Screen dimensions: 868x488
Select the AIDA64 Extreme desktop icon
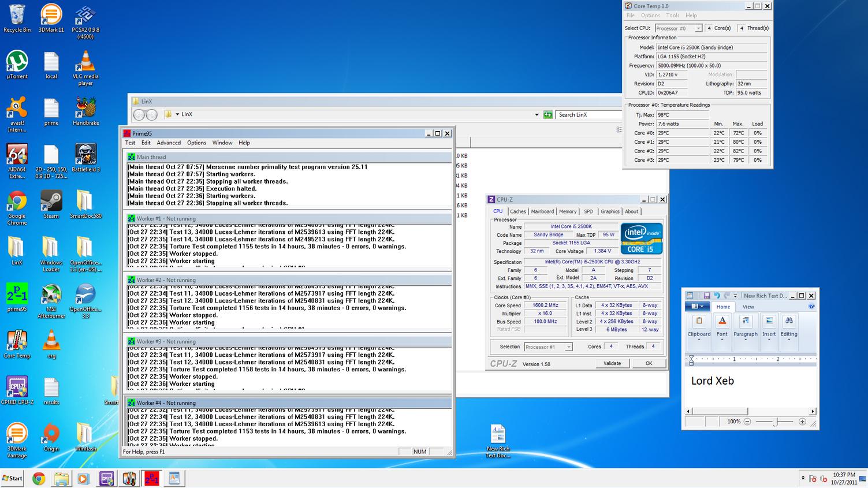pos(17,161)
